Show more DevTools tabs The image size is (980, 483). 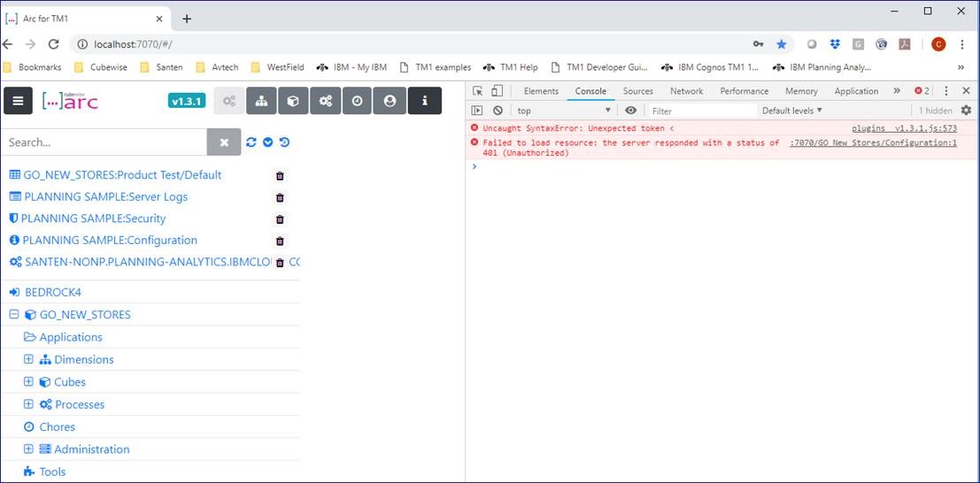point(897,91)
